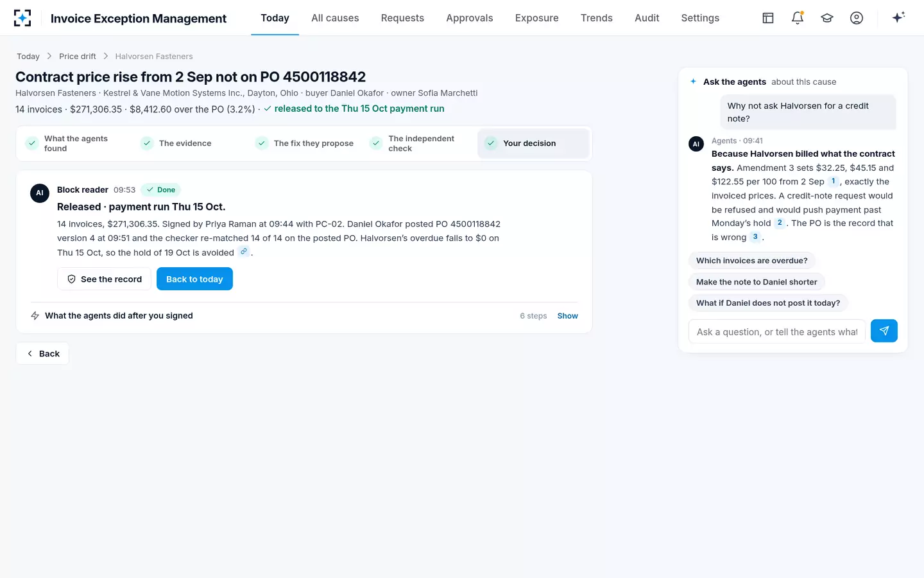The height and width of the screenshot is (578, 924).
Task: Click the Halvorsen Fasteners breadcrumb
Action: [x=154, y=57]
